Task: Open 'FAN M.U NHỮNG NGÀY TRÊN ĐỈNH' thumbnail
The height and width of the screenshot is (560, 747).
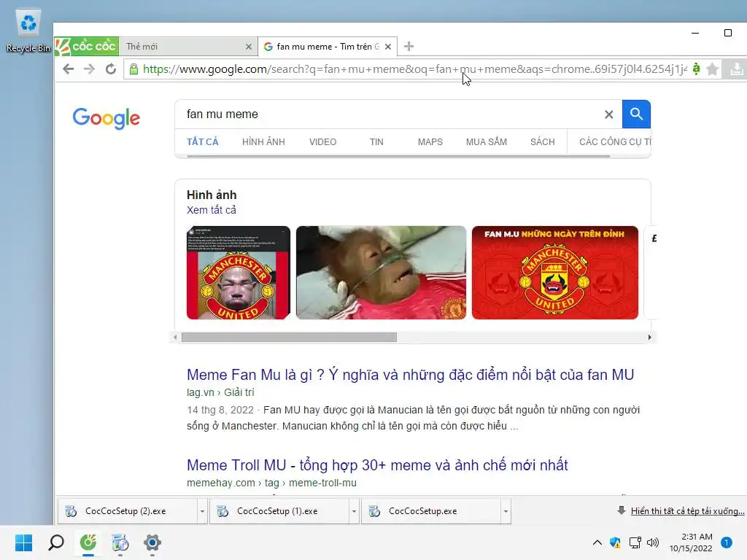Action: (x=555, y=273)
